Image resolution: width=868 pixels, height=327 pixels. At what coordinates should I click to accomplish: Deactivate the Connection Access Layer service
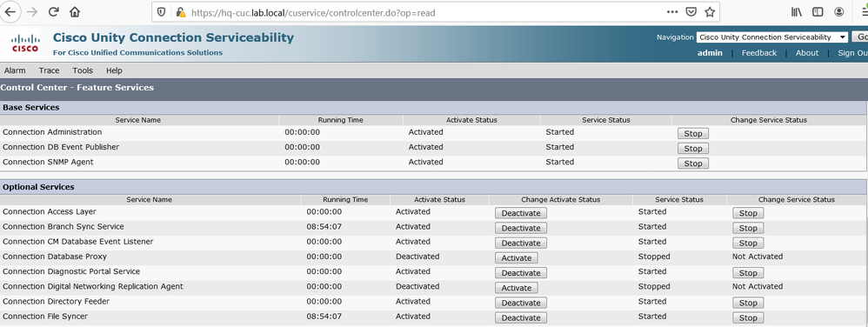[520, 213]
